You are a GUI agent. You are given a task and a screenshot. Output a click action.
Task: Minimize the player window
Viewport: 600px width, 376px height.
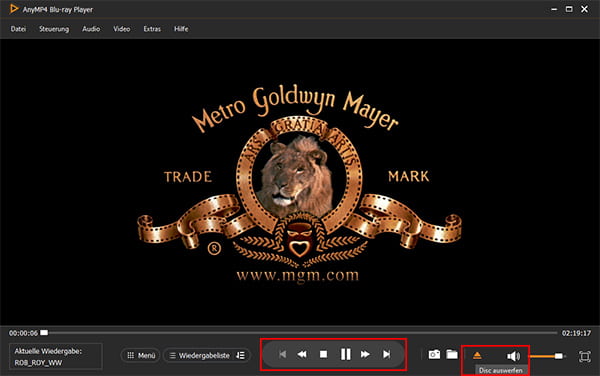point(554,9)
